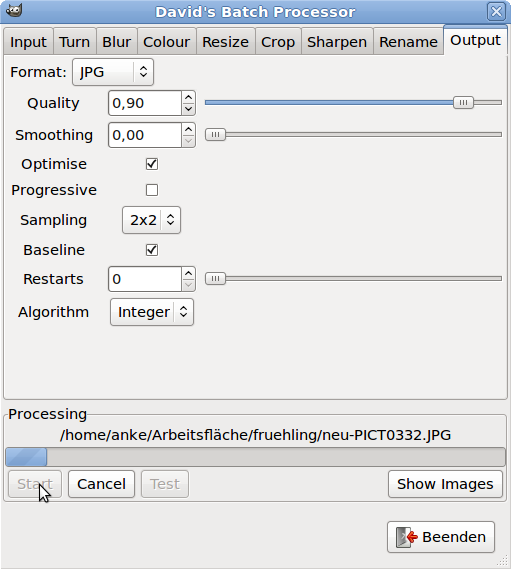Decrease Quality with the down arrow
Image resolution: width=511 pixels, height=569 pixels.
[x=188, y=109]
